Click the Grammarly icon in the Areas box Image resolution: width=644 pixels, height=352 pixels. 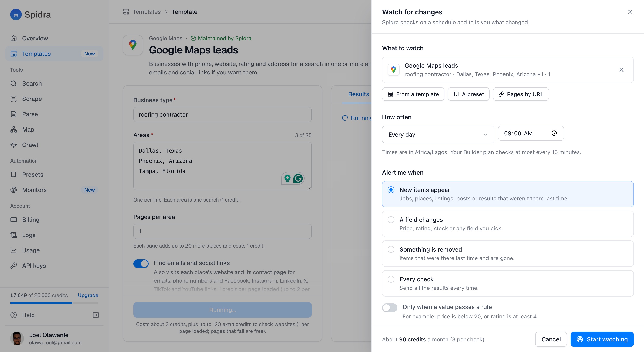click(x=298, y=178)
